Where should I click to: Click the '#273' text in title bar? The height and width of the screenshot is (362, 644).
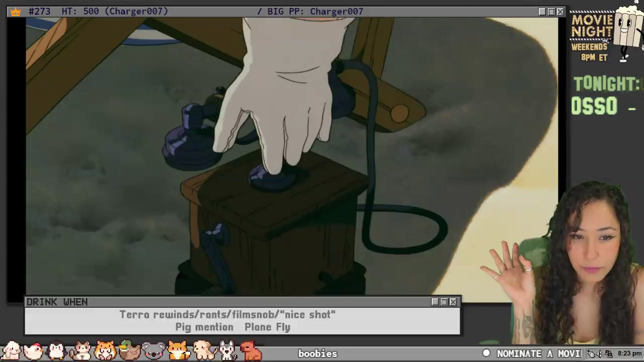coord(40,11)
